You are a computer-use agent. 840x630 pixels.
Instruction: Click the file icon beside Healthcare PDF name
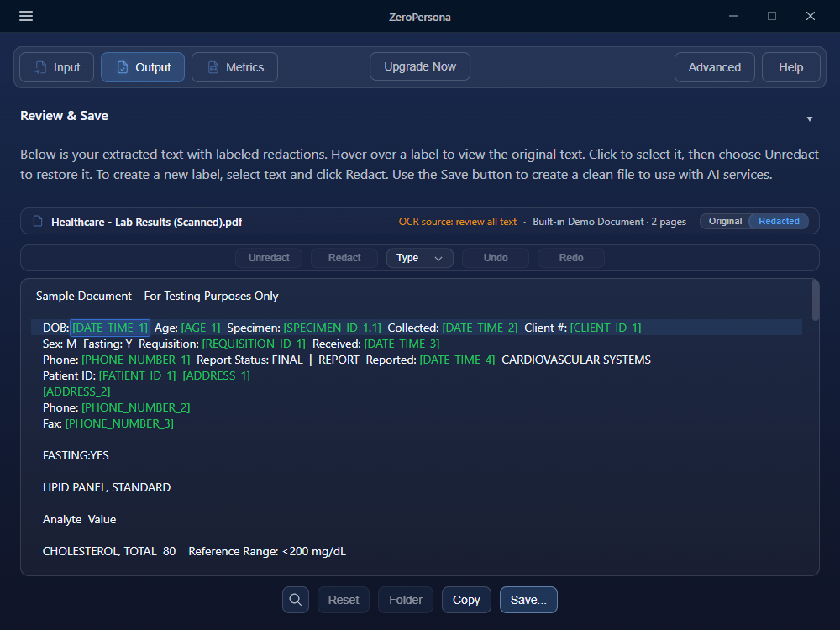pos(38,221)
